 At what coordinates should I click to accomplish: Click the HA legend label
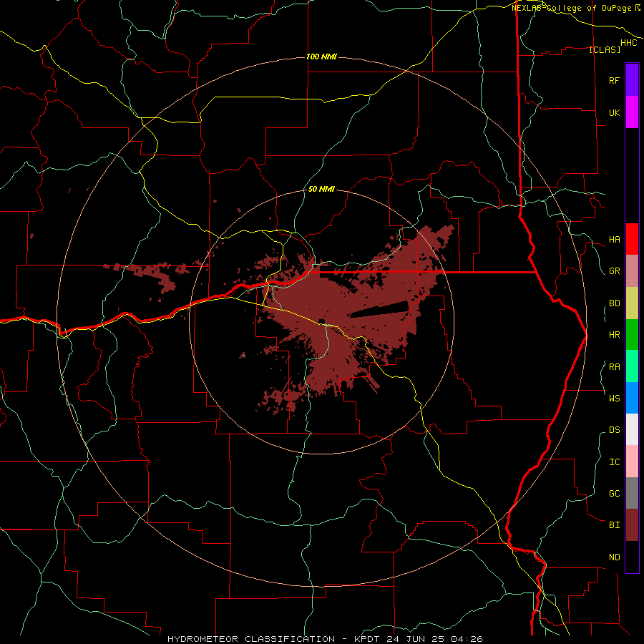614,240
